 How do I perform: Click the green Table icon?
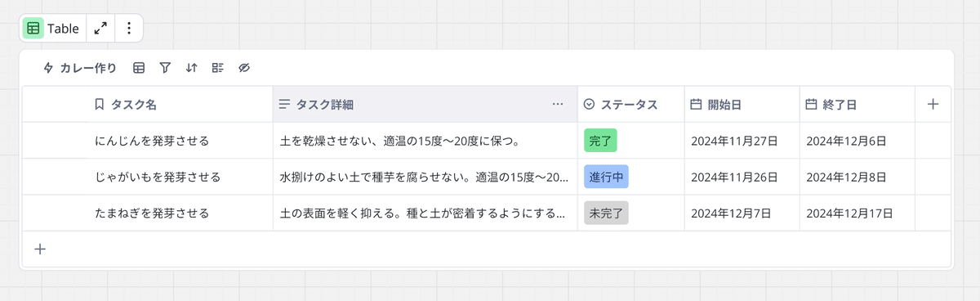33,28
